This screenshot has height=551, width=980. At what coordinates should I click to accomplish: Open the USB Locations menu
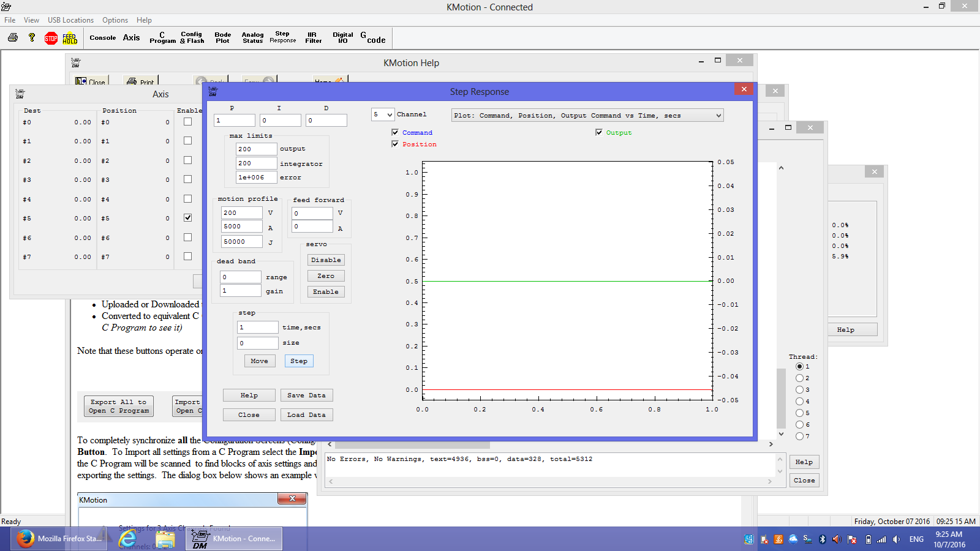click(x=70, y=20)
